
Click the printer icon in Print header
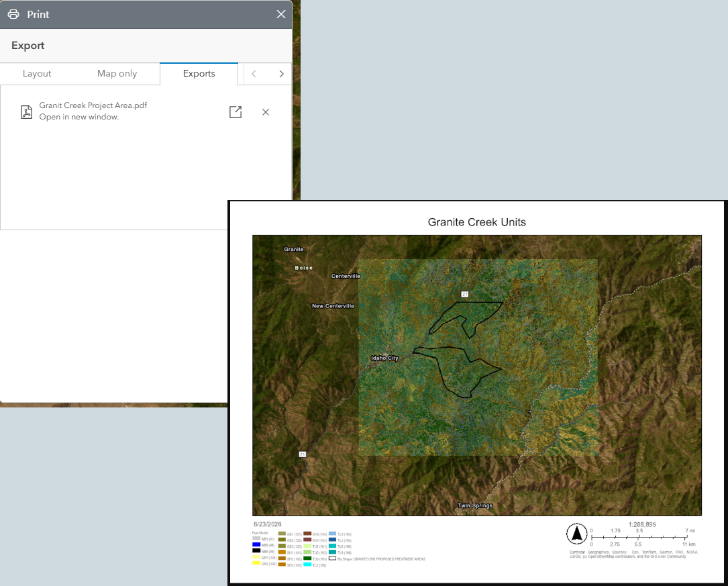click(x=13, y=14)
